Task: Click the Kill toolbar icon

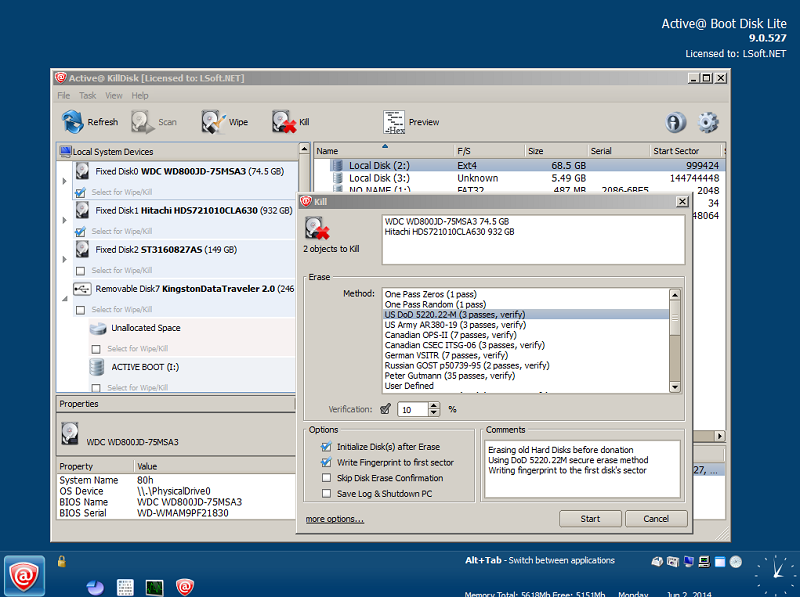Action: click(x=284, y=122)
